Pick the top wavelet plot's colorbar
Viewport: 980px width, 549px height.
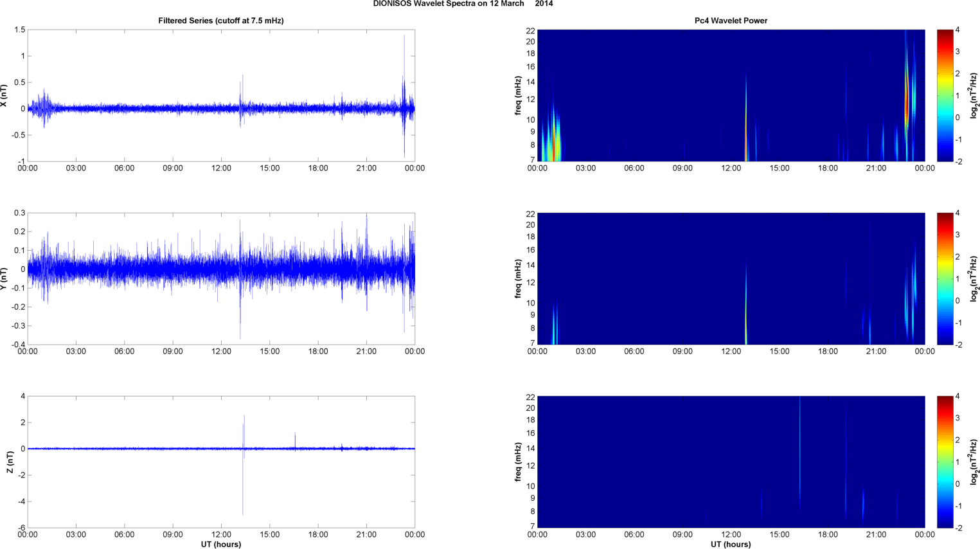pyautogui.click(x=945, y=95)
